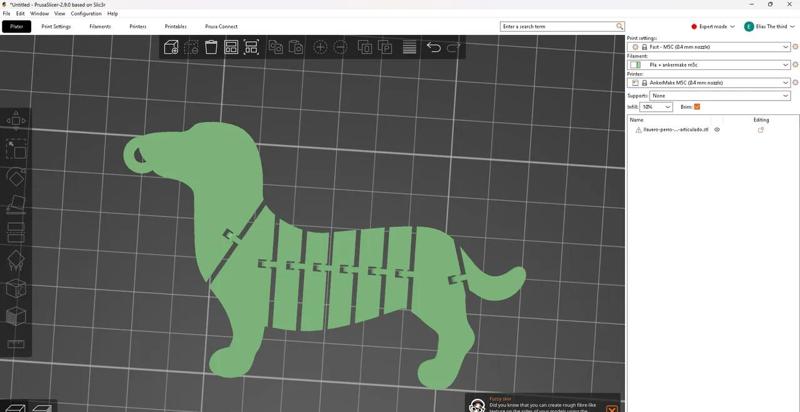Click the Split to parts icon
The height and width of the screenshot is (412, 800).
coord(385,47)
